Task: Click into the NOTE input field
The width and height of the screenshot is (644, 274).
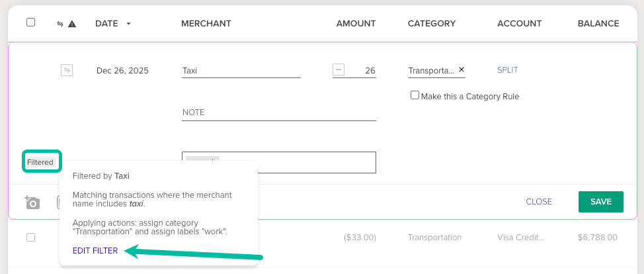Action: coord(278,113)
